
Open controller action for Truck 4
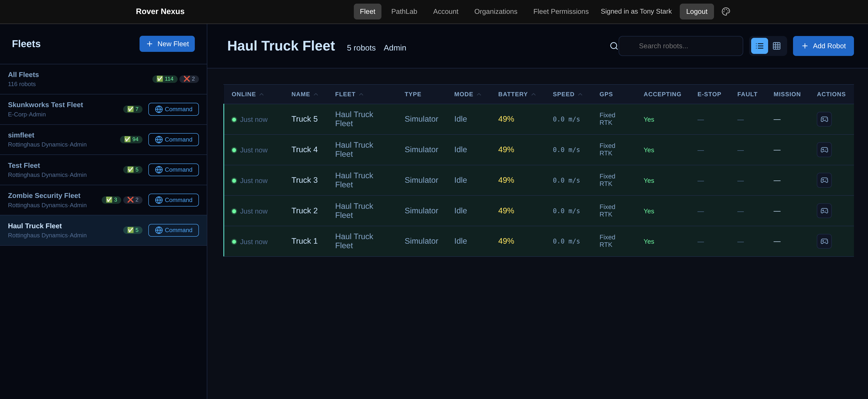click(824, 150)
